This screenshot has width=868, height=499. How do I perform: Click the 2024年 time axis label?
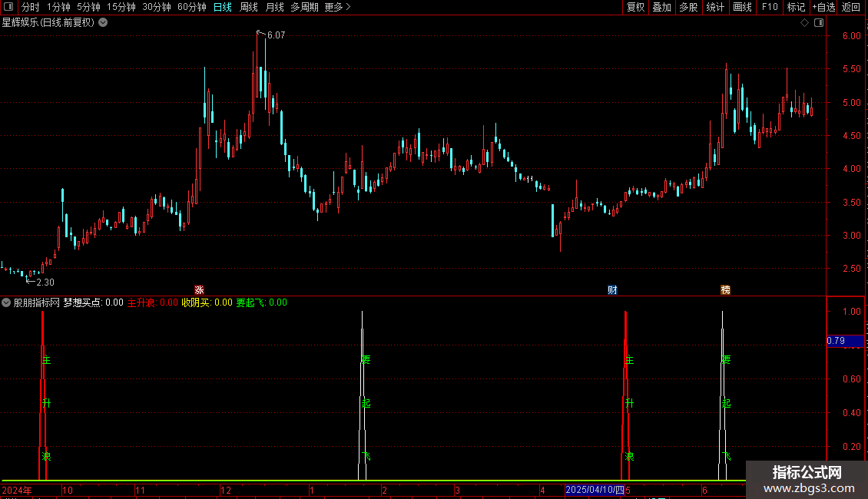pyautogui.click(x=17, y=490)
